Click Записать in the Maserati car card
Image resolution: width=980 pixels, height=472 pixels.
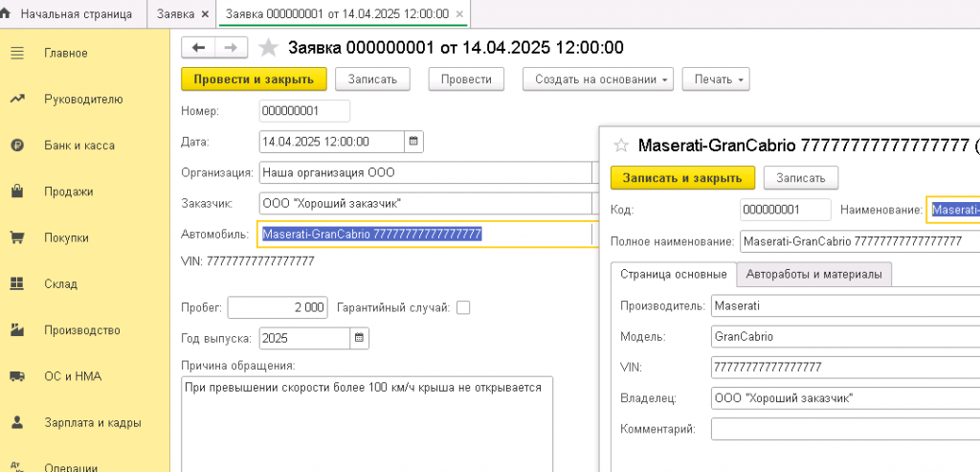click(801, 177)
